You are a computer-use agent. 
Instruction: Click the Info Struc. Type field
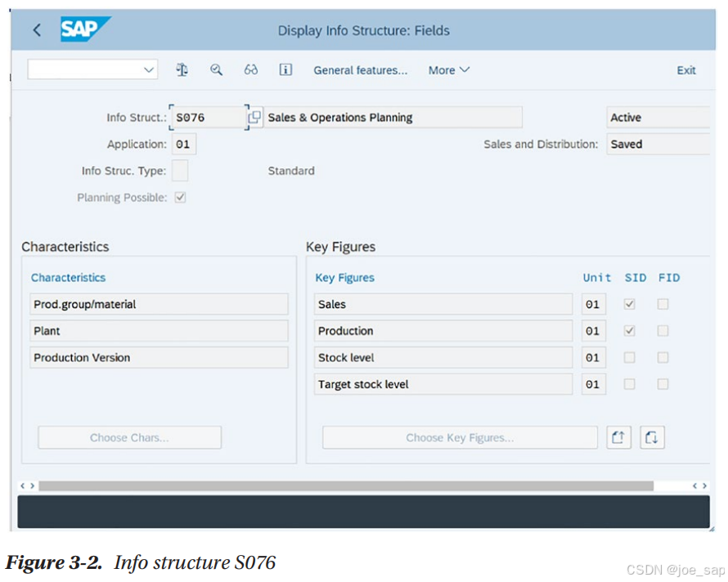(x=180, y=171)
